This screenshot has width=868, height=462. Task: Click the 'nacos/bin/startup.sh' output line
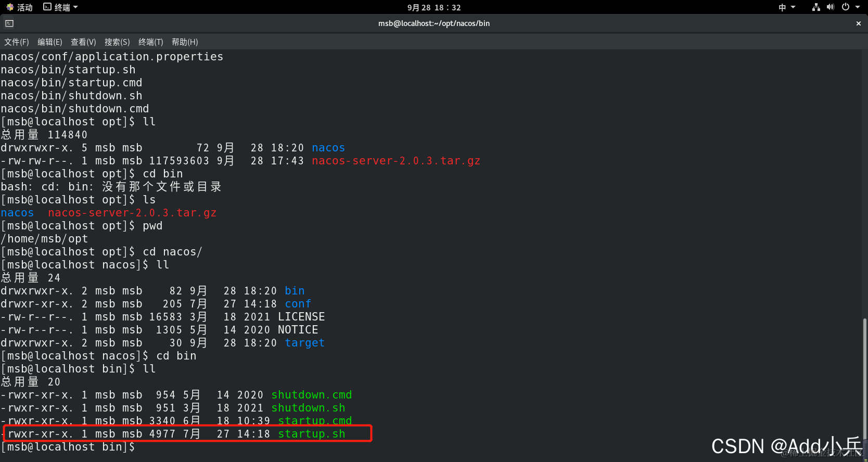pyautogui.click(x=68, y=70)
